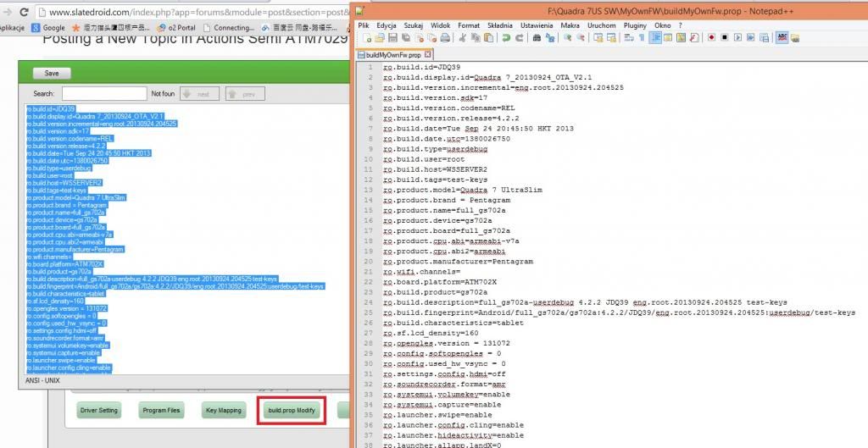The width and height of the screenshot is (868, 448).
Task: Open the Szukaj menu
Action: tap(414, 25)
